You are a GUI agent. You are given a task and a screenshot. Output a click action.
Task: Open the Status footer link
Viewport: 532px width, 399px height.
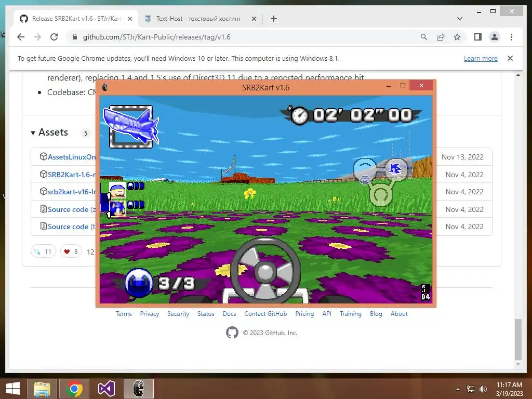[x=206, y=313]
